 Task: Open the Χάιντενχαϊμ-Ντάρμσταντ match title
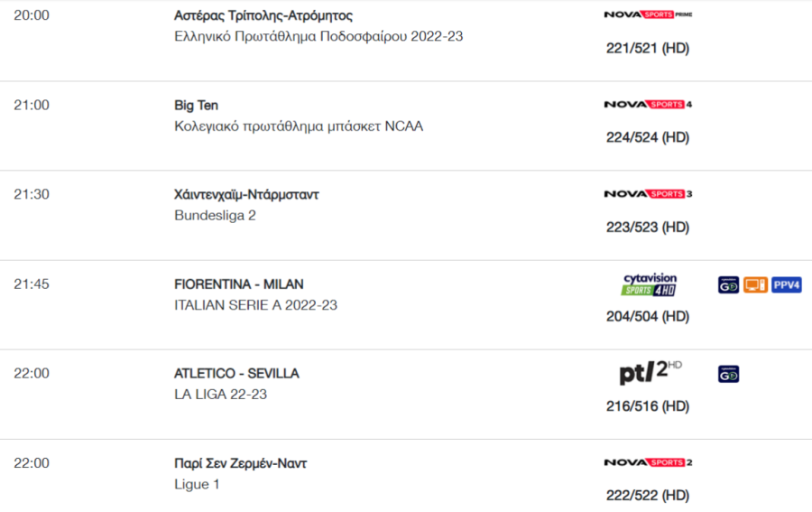point(246,195)
